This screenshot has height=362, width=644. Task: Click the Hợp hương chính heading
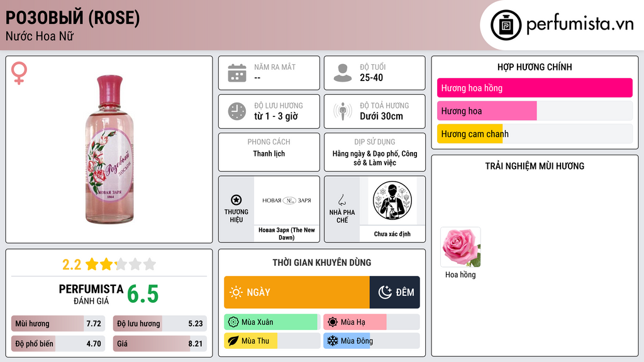pyautogui.click(x=535, y=67)
